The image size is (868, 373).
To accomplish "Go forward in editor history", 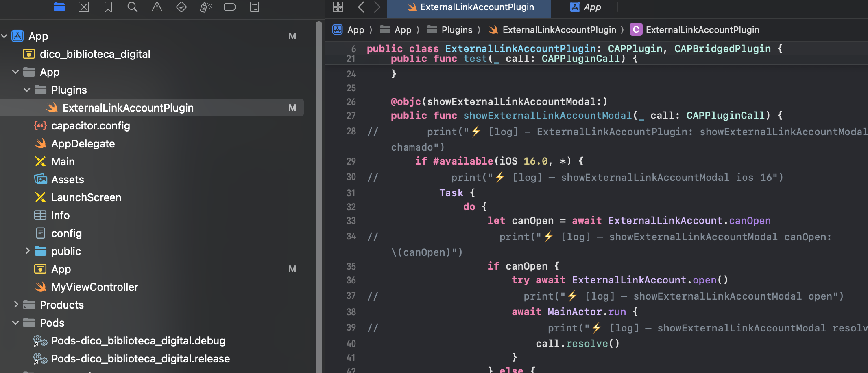I will pos(377,7).
